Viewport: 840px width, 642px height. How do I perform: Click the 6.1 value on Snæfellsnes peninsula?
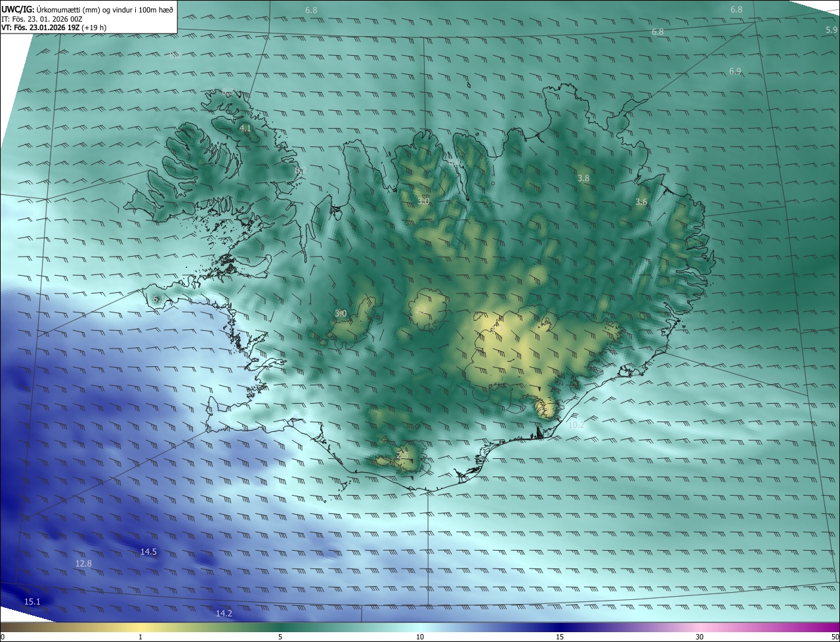(x=157, y=299)
